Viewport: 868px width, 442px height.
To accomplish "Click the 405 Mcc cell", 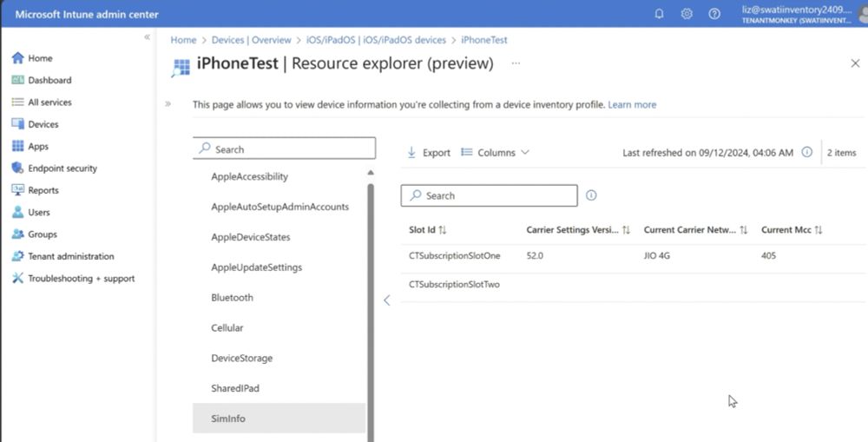I will point(769,256).
